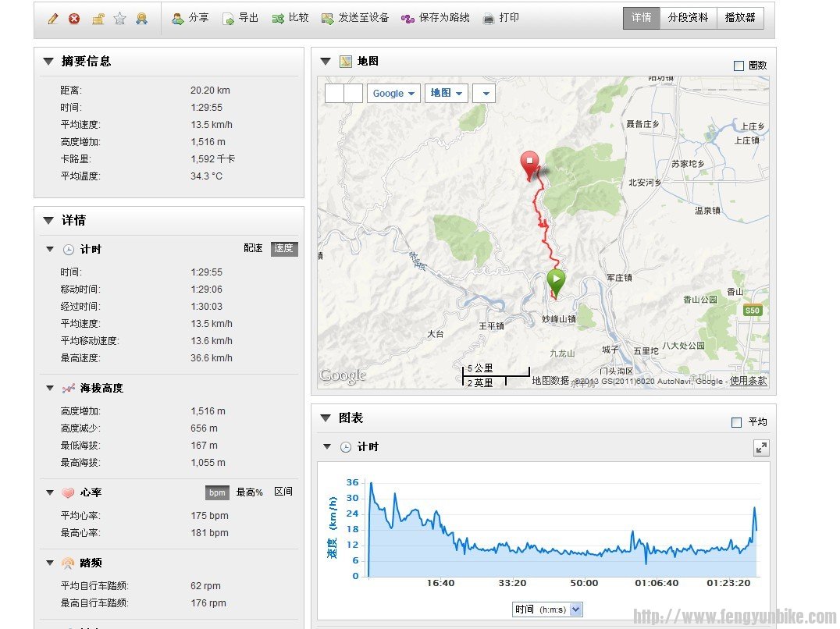Click 保存为路线 save as route

click(435, 18)
